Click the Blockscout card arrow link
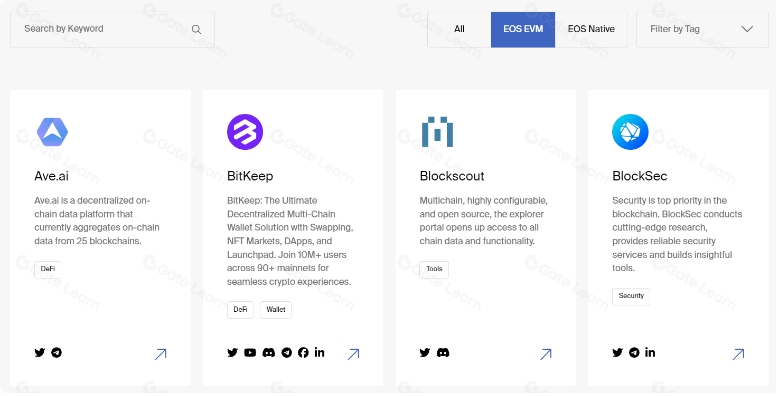 point(546,354)
